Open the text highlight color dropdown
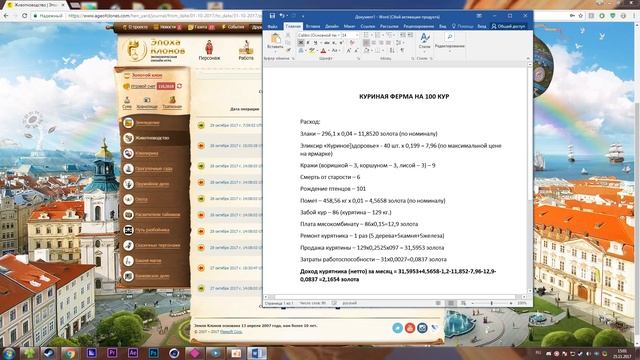The image size is (640, 360). click(x=318, y=50)
